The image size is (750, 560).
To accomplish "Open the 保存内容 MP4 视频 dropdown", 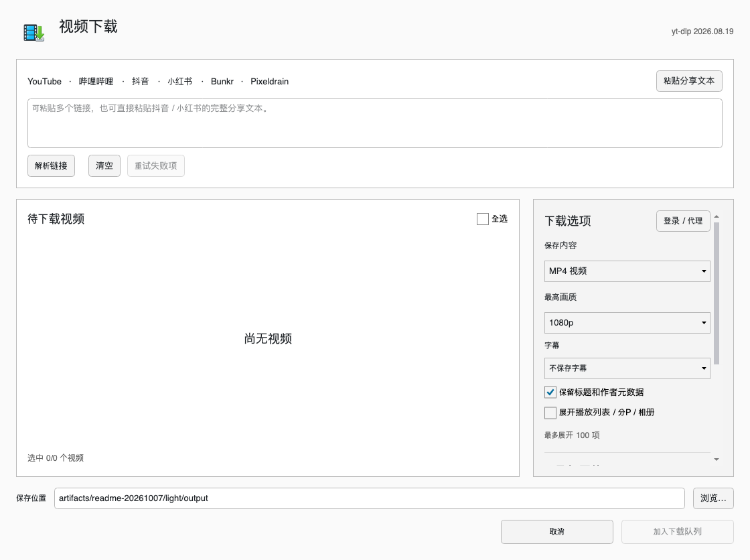I will click(627, 271).
